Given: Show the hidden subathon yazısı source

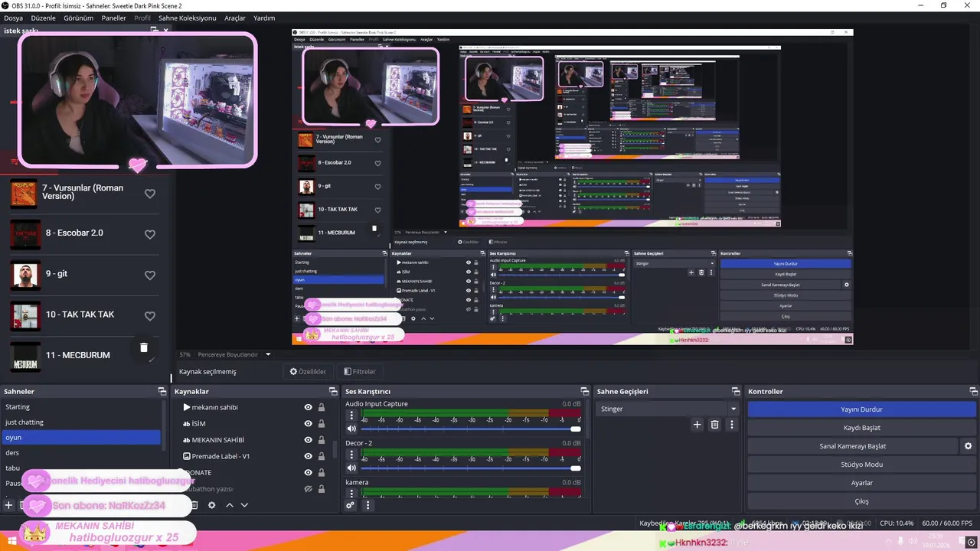Looking at the screenshot, I should pyautogui.click(x=308, y=489).
